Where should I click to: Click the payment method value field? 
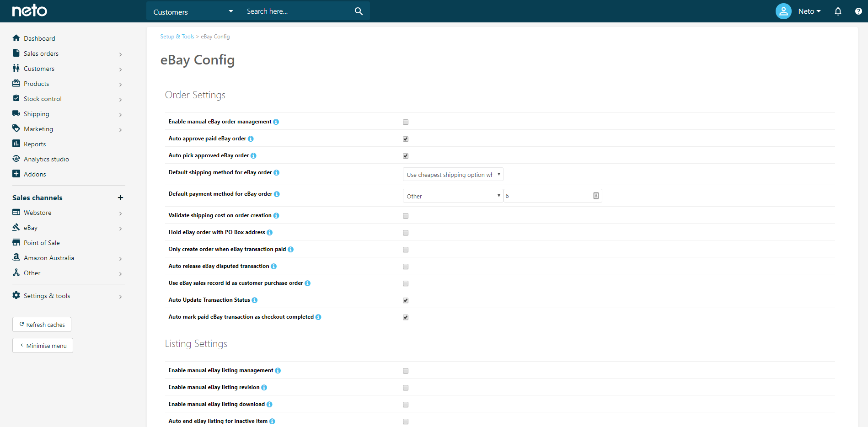[x=552, y=196]
